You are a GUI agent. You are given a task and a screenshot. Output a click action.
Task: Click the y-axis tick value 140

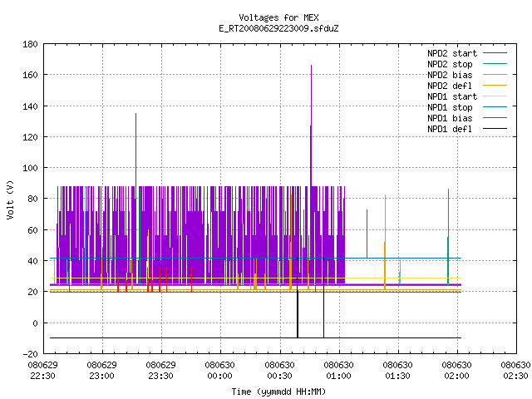point(30,106)
